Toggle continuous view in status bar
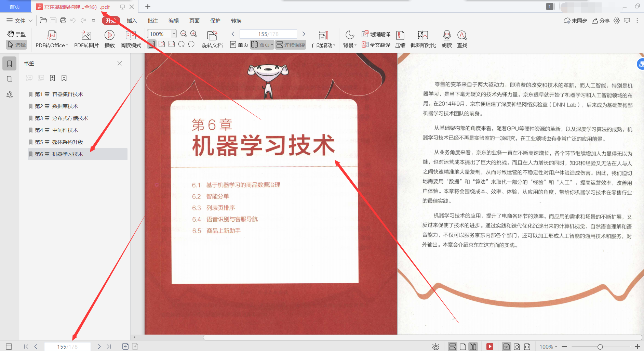The image size is (644, 351). (x=452, y=347)
